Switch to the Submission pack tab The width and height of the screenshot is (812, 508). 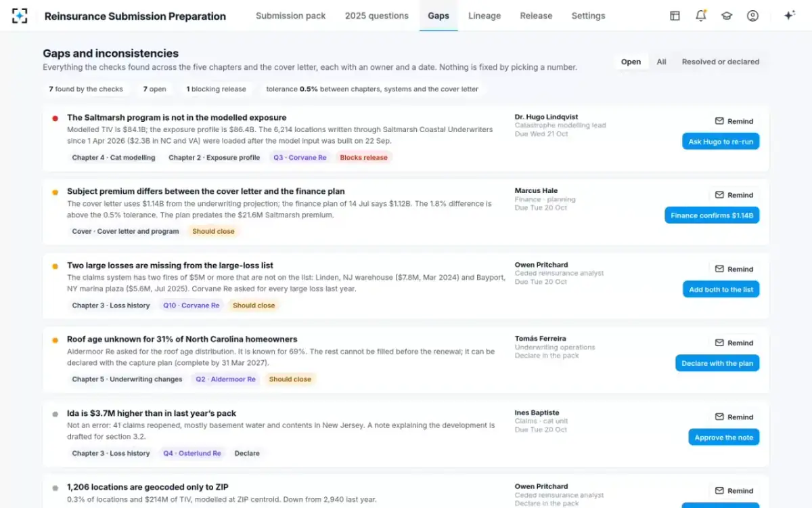pyautogui.click(x=291, y=16)
